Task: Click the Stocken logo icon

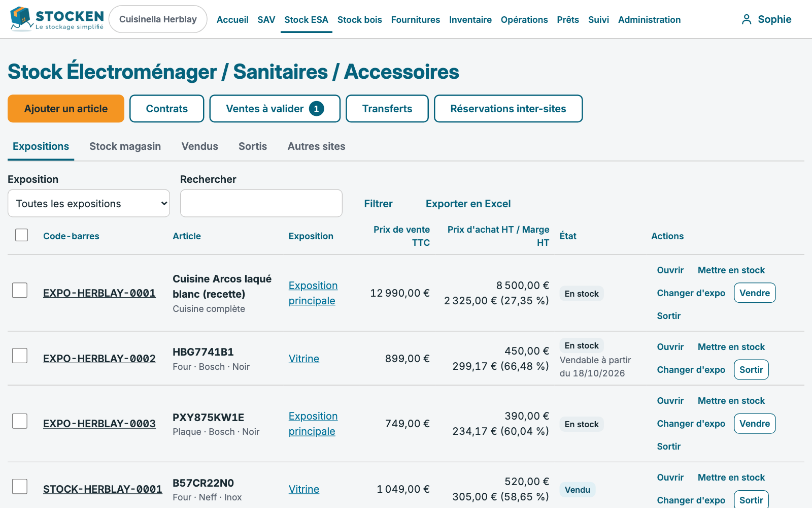Action: point(21,19)
